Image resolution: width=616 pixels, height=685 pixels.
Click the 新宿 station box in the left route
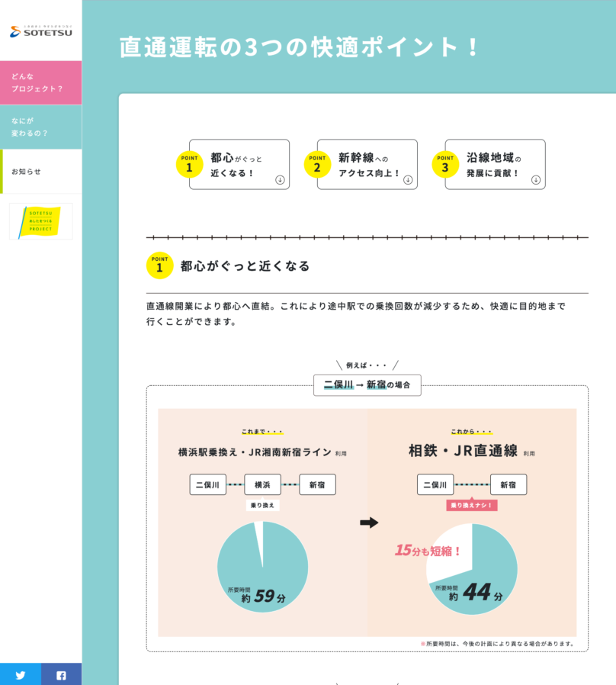(317, 484)
